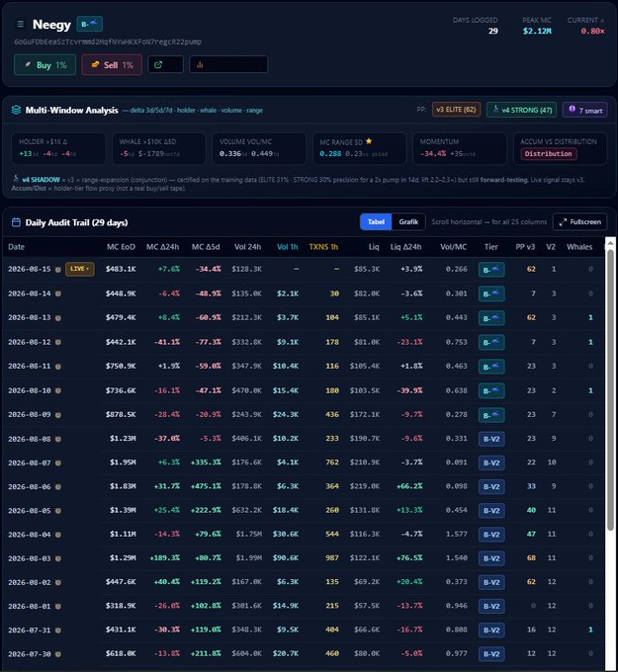The height and width of the screenshot is (672, 618).
Task: Click the LIVE badge on 2026-08-15
Action: pos(80,269)
